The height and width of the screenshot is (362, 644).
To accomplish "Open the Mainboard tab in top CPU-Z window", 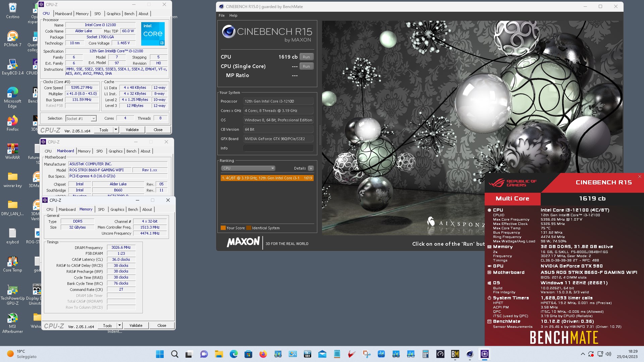I will [x=63, y=14].
